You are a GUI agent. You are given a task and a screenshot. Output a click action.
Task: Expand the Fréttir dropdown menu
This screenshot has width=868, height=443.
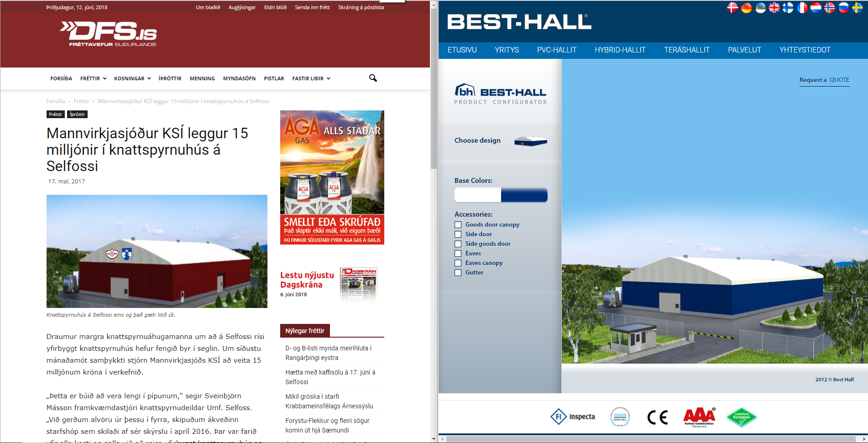tap(93, 78)
